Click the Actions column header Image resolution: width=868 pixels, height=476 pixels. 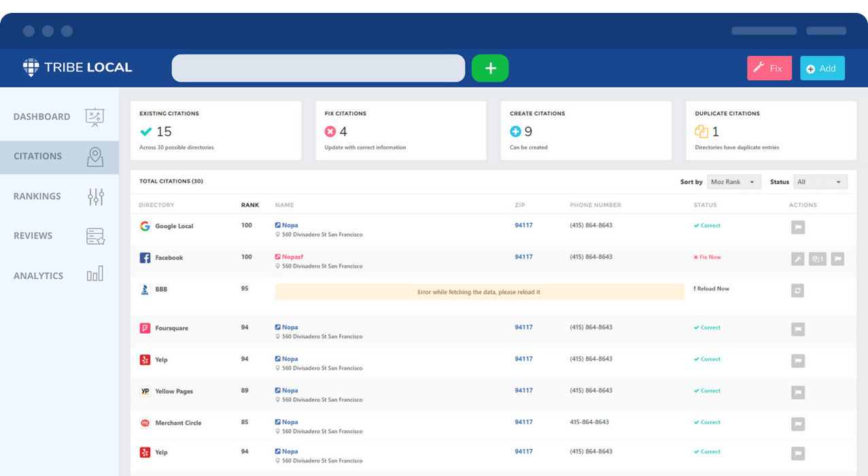[x=803, y=205]
